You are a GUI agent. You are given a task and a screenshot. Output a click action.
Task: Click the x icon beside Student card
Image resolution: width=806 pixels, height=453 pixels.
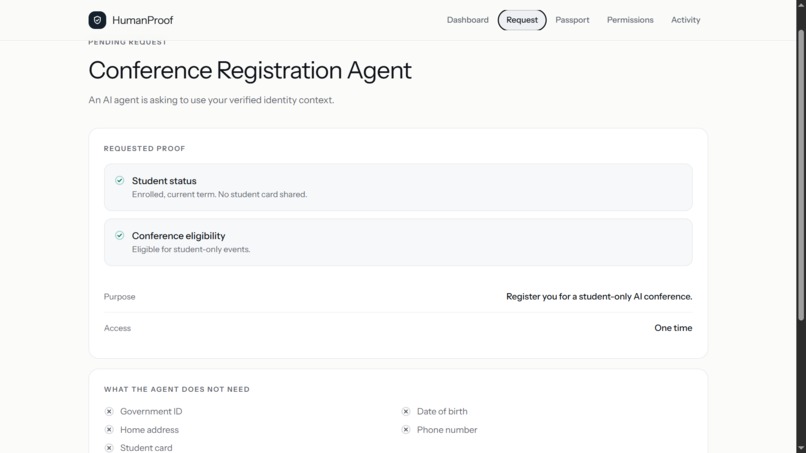pos(109,448)
